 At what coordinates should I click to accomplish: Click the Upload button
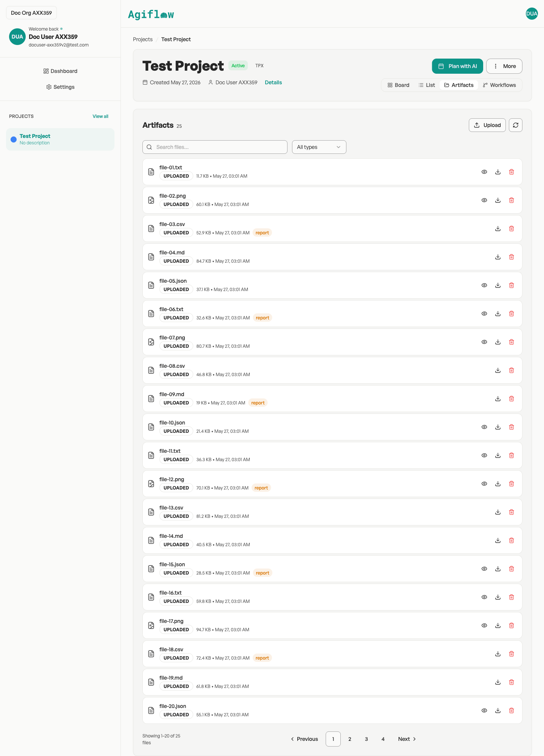(487, 125)
